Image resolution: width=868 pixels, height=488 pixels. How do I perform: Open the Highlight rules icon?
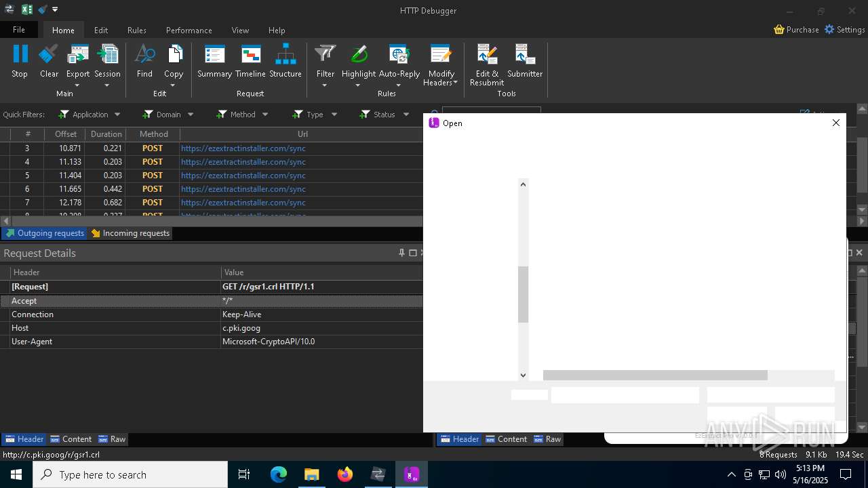click(x=359, y=54)
